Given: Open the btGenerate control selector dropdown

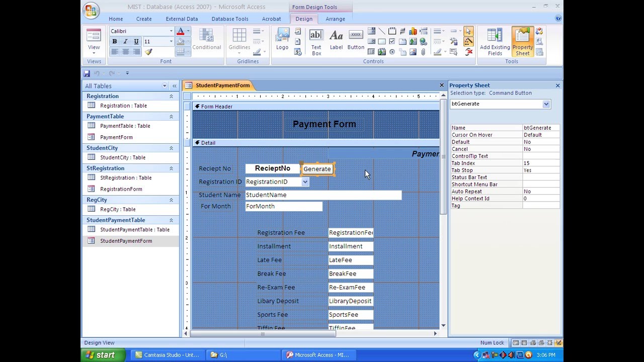Looking at the screenshot, I should pyautogui.click(x=546, y=104).
